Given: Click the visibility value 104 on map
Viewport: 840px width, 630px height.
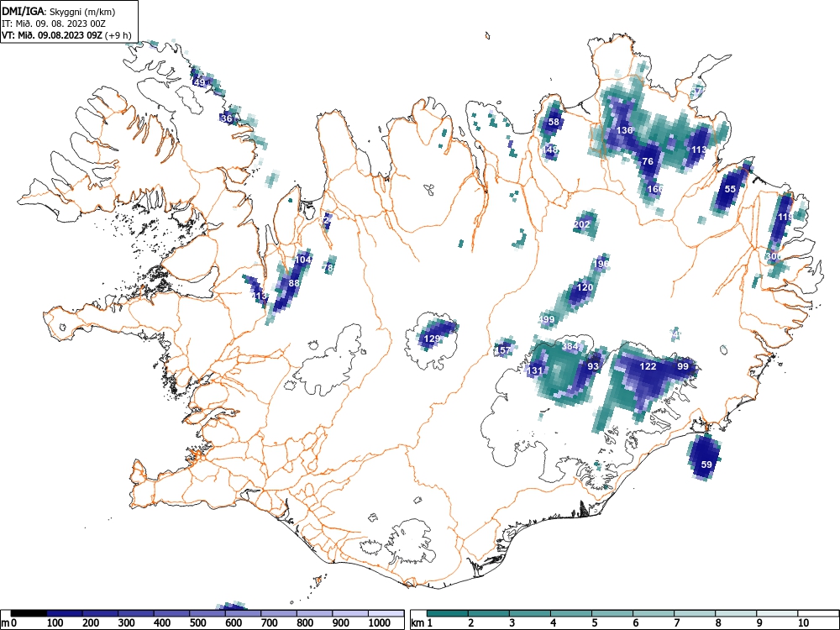Looking at the screenshot, I should tap(302, 260).
